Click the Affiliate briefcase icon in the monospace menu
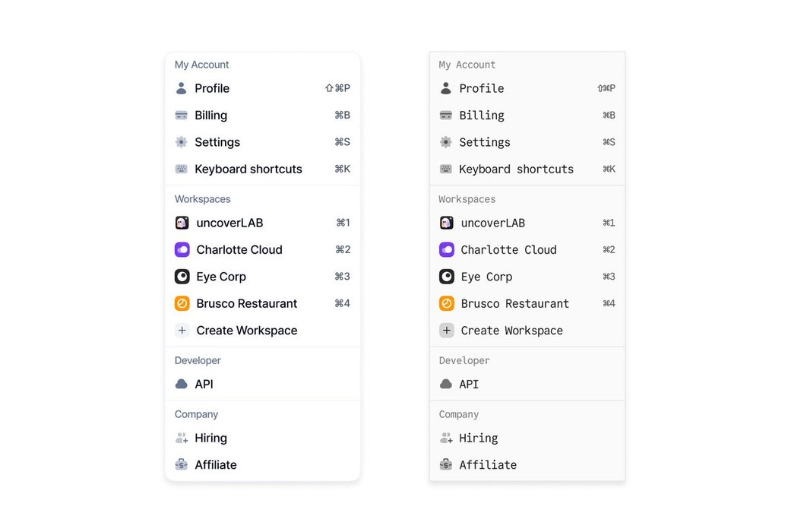Screen dimensions: 791x532 [x=446, y=465]
